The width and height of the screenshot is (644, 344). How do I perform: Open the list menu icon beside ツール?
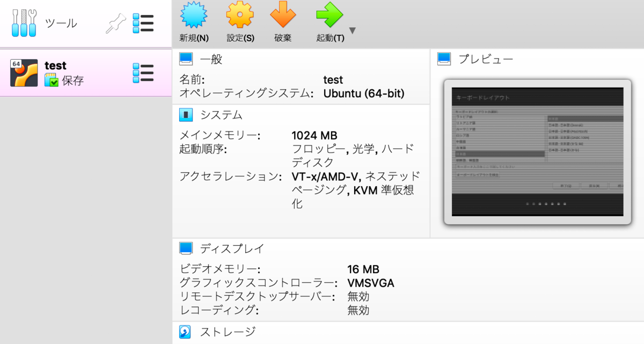(x=143, y=23)
